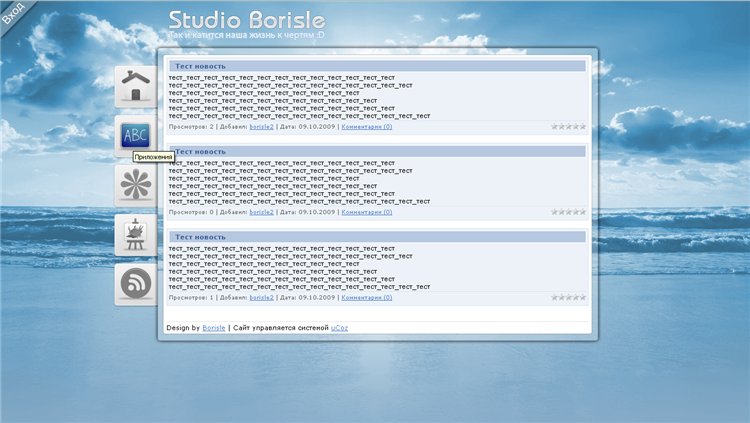The height and width of the screenshot is (423, 750).
Task: Rate the second post with stars
Action: (569, 212)
